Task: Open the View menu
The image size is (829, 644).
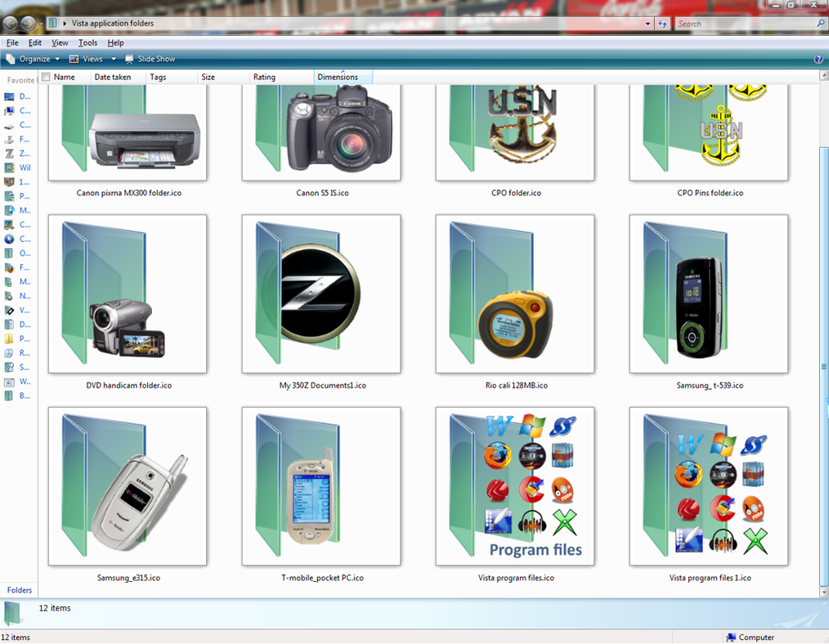Action: tap(60, 42)
